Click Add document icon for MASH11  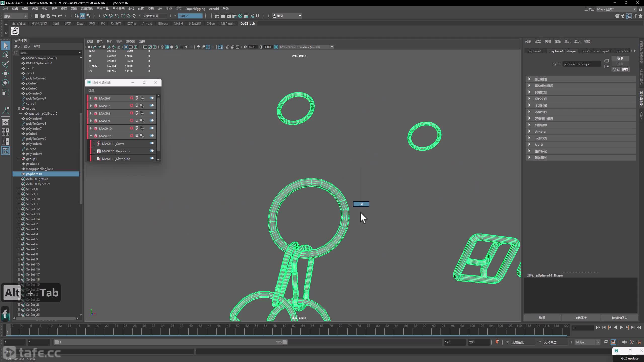pos(137,136)
